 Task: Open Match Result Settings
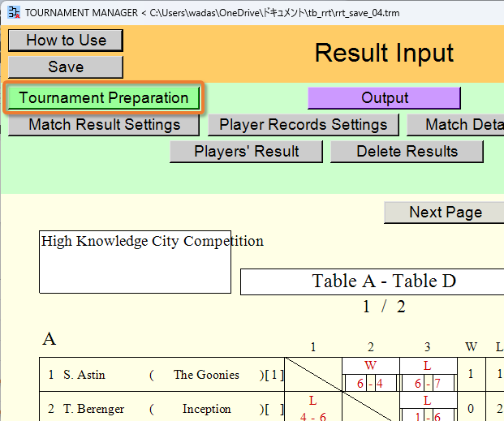pyautogui.click(x=104, y=125)
